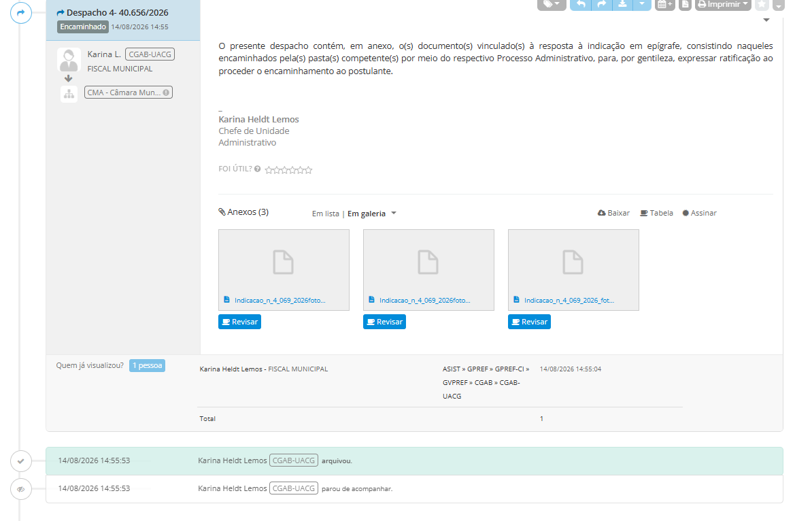Click info icon in CMA Câmara tag
Image resolution: width=812 pixels, height=521 pixels.
point(166,93)
